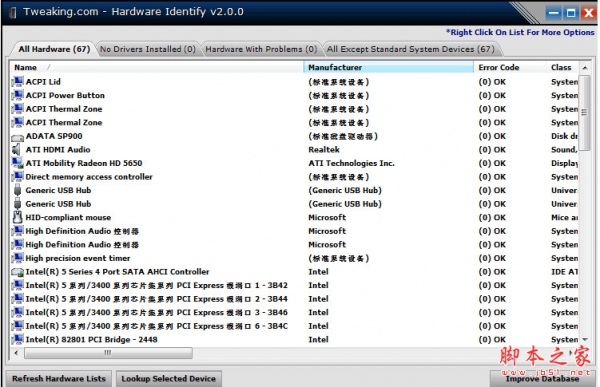
Task: Open the Hardware With Problems (0) tab
Action: (x=261, y=49)
